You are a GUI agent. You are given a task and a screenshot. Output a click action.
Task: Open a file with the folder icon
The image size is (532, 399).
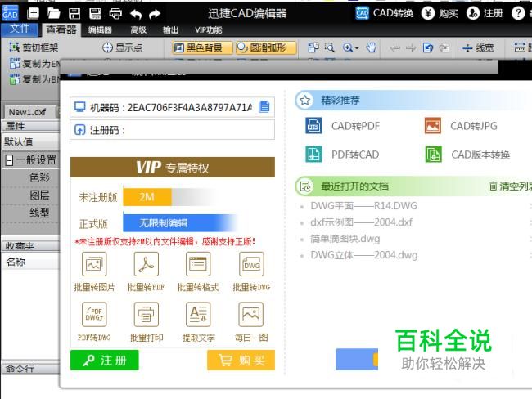[x=53, y=13]
